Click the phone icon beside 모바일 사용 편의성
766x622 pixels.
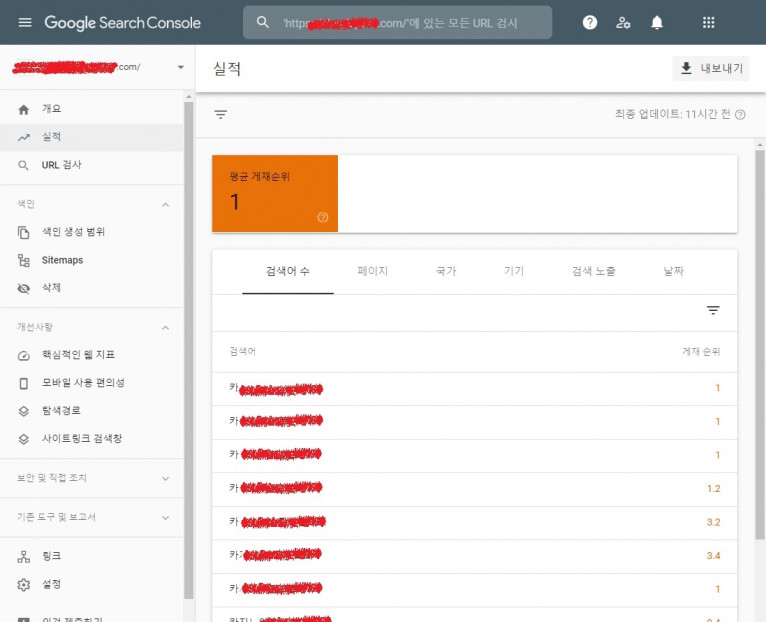[x=23, y=384]
